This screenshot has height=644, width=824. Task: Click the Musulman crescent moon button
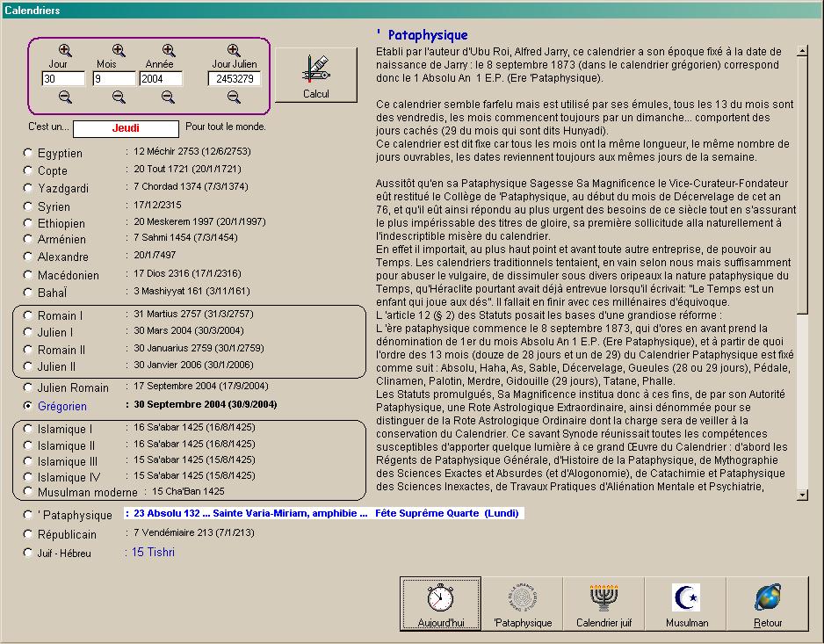[686, 604]
